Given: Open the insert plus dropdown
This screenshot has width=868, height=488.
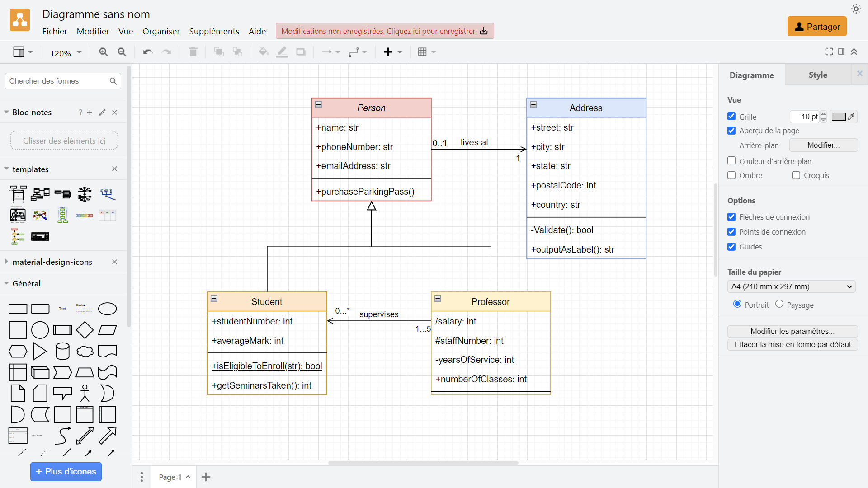Looking at the screenshot, I should click(x=392, y=52).
